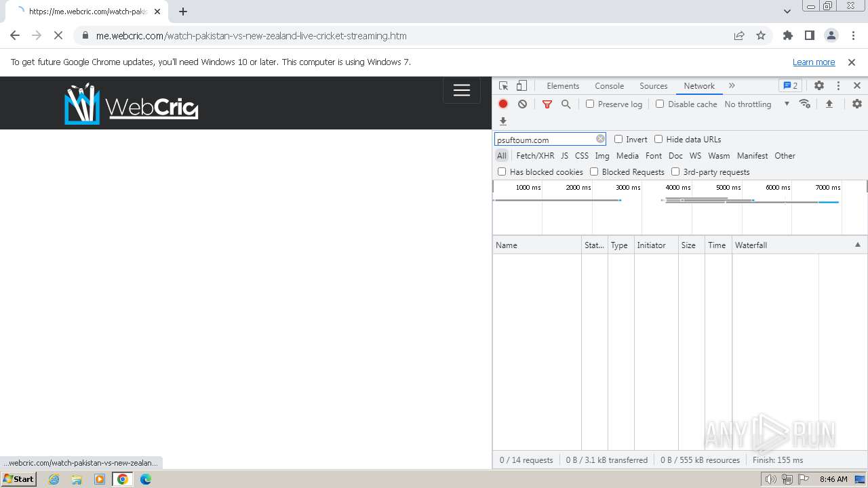Open the Windows Start menu

tap(19, 479)
